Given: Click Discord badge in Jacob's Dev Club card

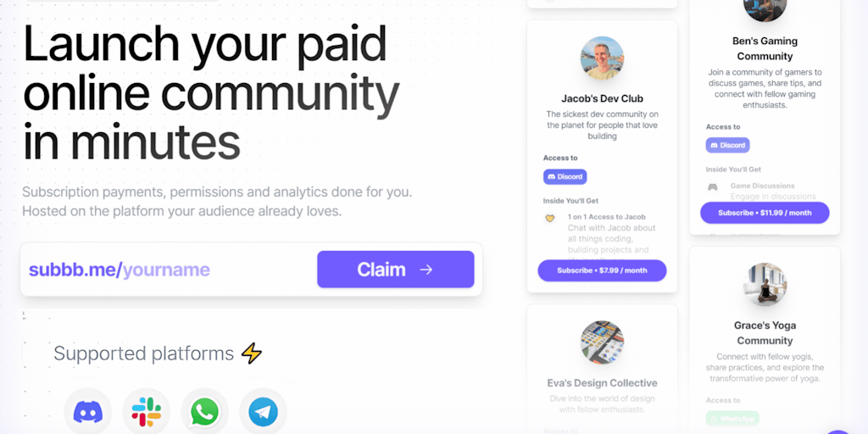Looking at the screenshot, I should (x=565, y=176).
